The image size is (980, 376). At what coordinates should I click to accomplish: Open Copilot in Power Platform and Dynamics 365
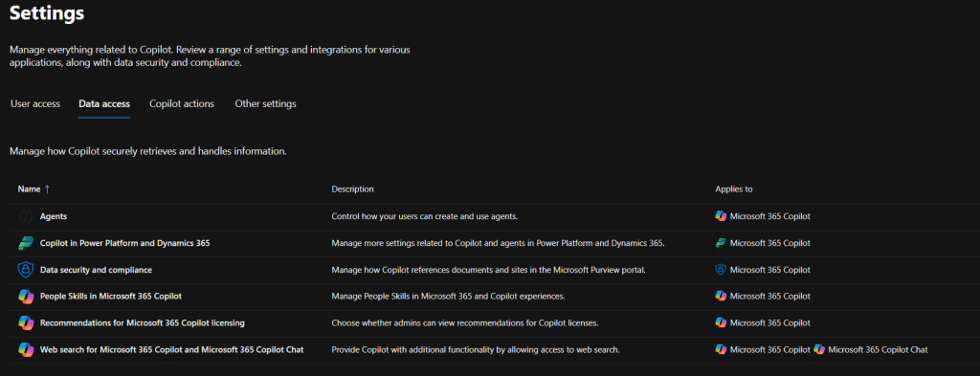[125, 243]
